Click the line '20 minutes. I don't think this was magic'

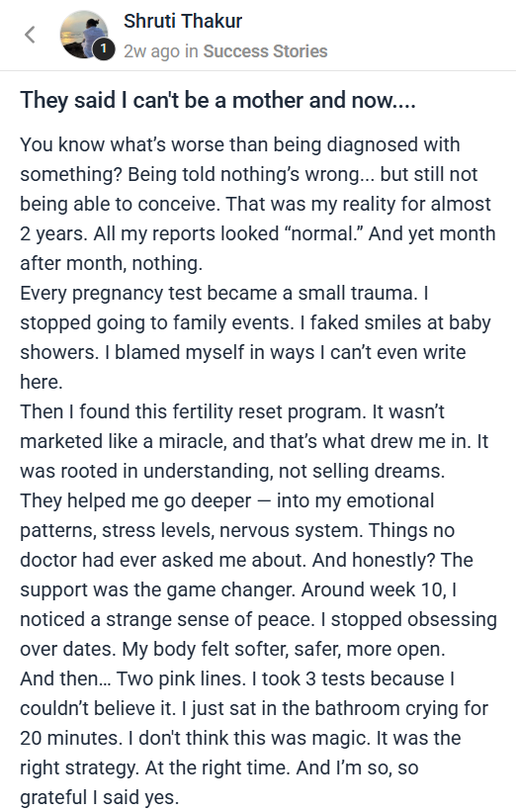pos(240,739)
